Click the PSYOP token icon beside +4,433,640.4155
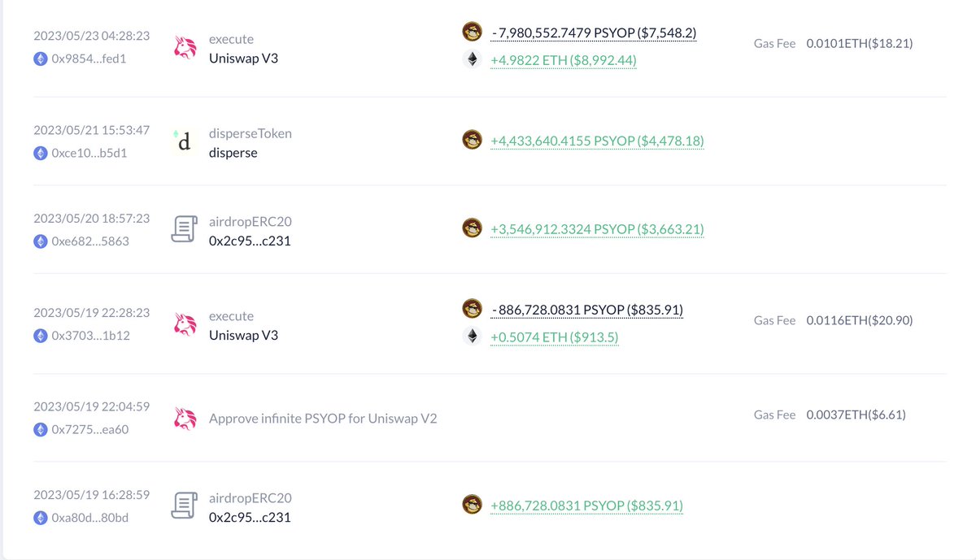This screenshot has height=560, width=976. [x=472, y=140]
